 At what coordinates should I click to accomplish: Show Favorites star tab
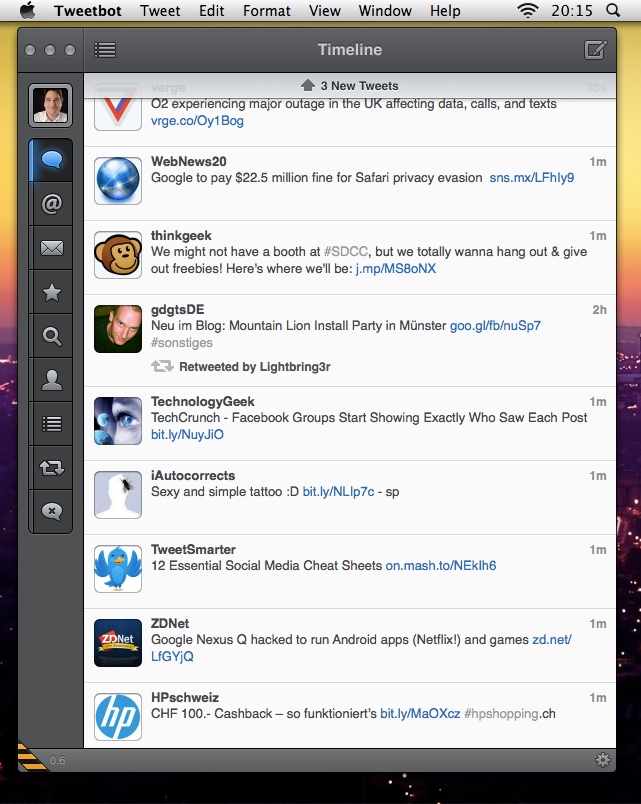(51, 292)
